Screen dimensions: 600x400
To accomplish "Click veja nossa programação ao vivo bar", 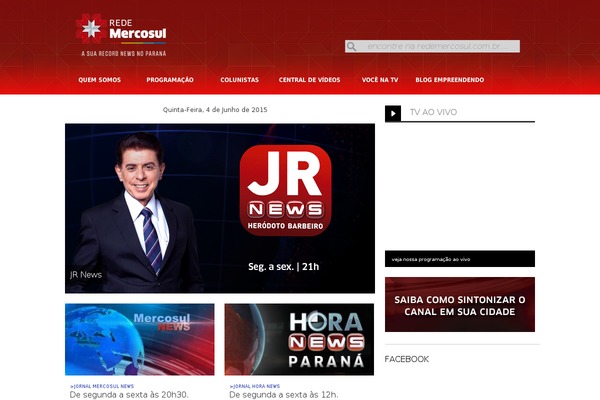I will pyautogui.click(x=460, y=259).
